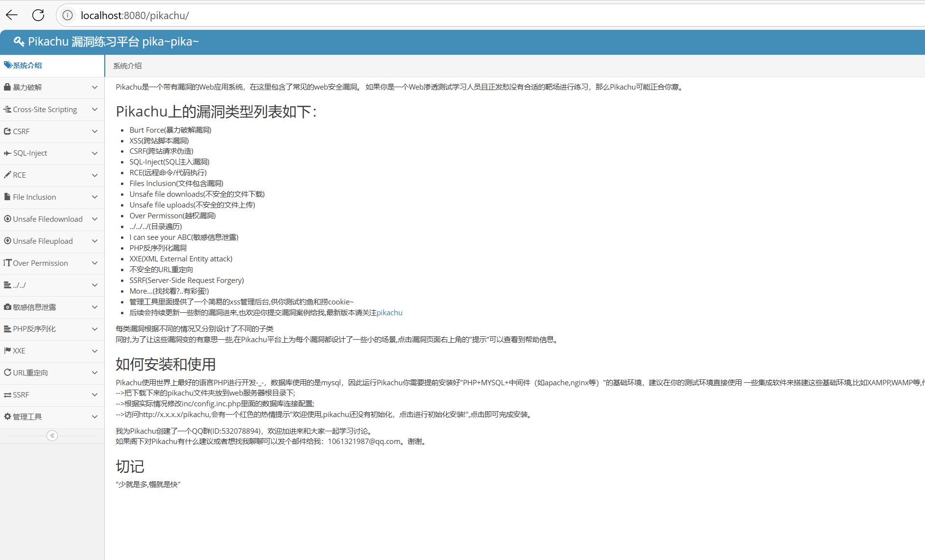Viewport: 925px width, 560px height.
Task: Open the Unsafe Filedownload menu label
Action: pos(47,219)
